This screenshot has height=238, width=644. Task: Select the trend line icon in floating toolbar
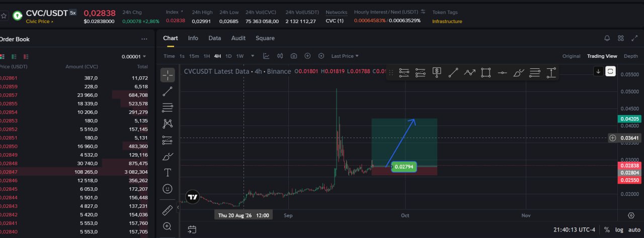coord(453,72)
